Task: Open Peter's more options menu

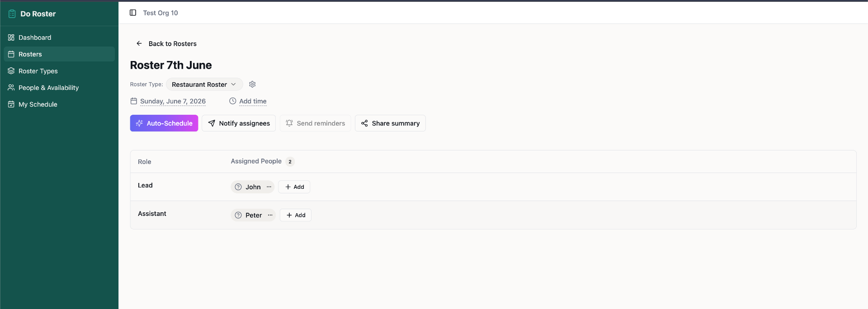Action: 270,215
